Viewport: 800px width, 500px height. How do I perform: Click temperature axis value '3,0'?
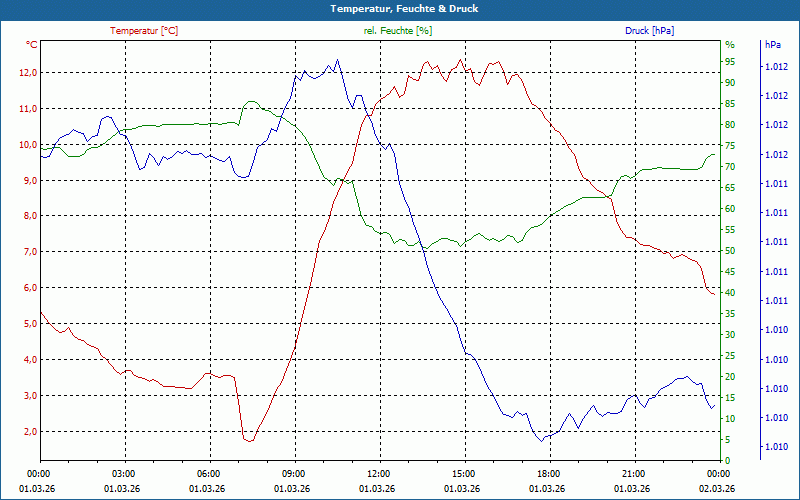coord(30,395)
